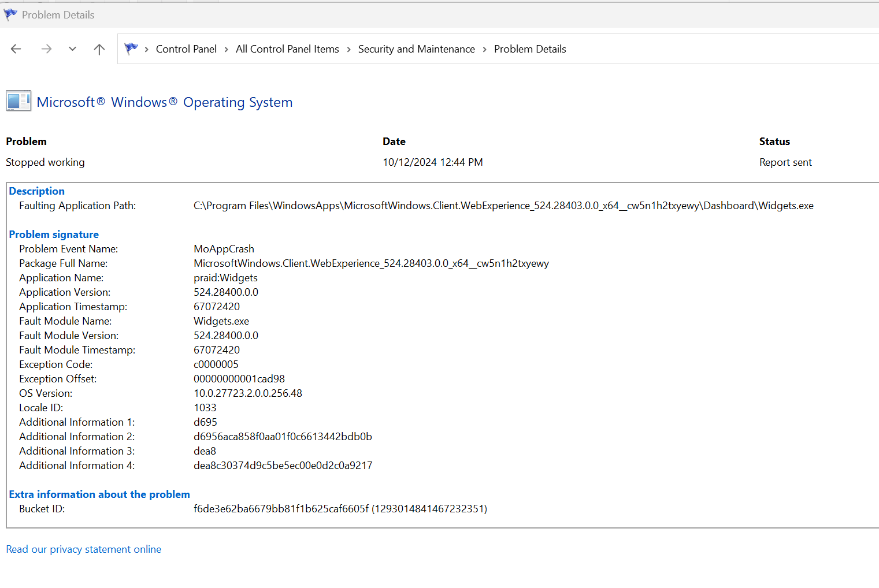The image size is (879, 588).
Task: Select Widgets.exe fault module name
Action: [x=221, y=321]
